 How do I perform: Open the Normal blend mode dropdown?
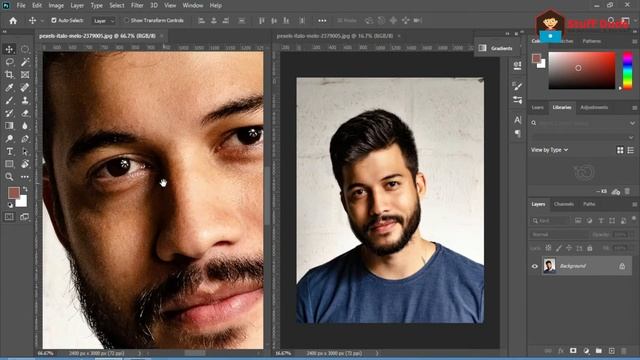(558, 235)
